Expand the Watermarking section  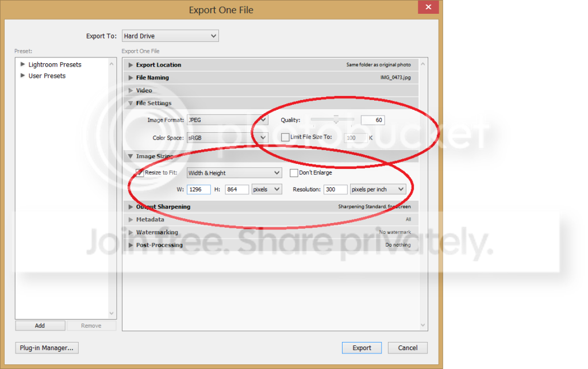[131, 232]
